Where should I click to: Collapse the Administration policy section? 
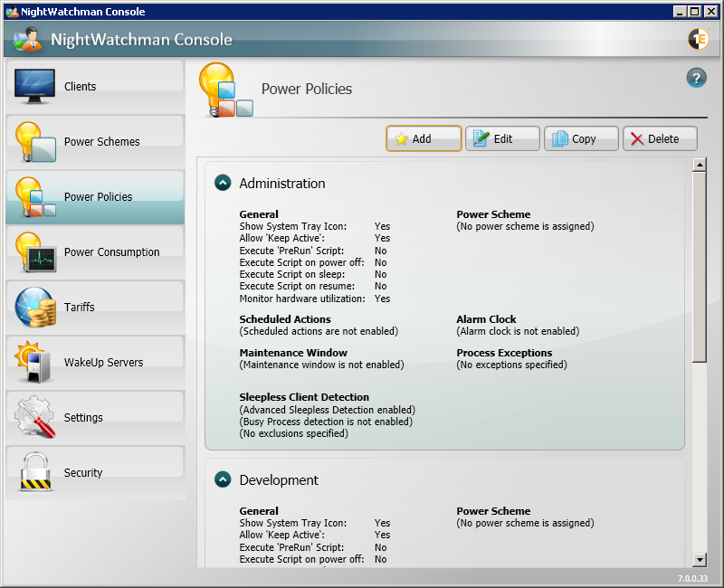pyautogui.click(x=223, y=183)
